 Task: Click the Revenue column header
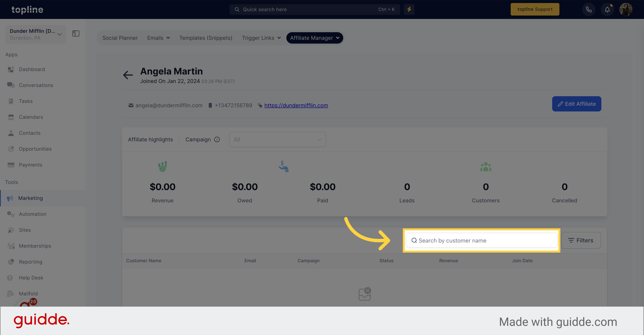coord(448,261)
